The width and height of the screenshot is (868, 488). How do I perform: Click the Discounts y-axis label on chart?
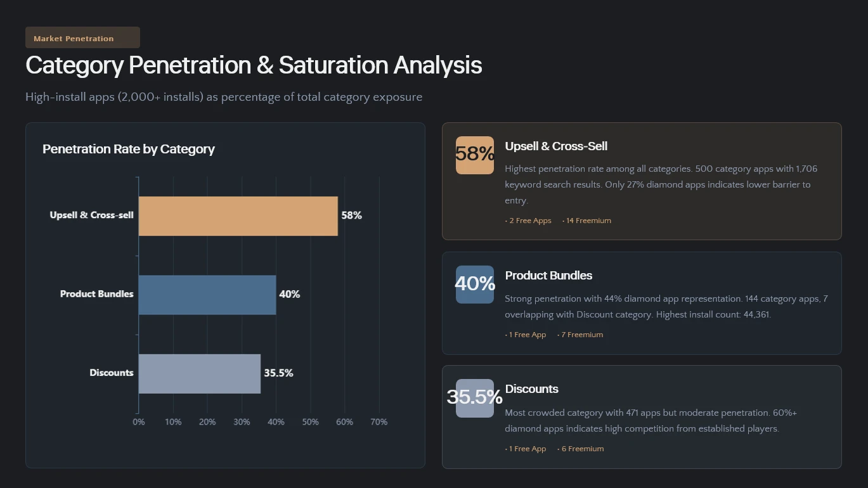112,373
